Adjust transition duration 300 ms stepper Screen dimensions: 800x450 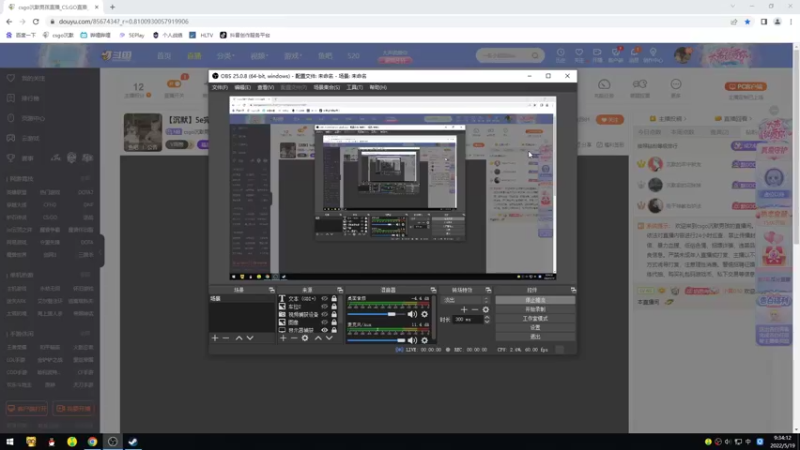click(487, 319)
